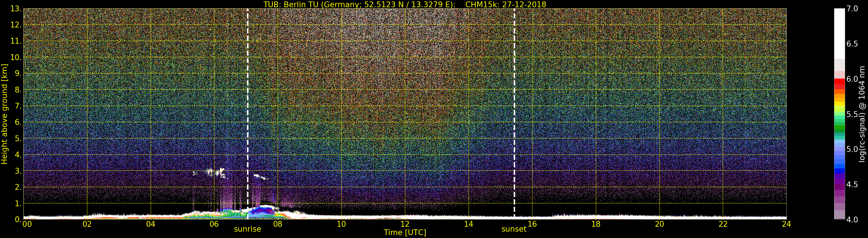
Task: Click height axis tick label '13.'
Action: tap(16, 9)
